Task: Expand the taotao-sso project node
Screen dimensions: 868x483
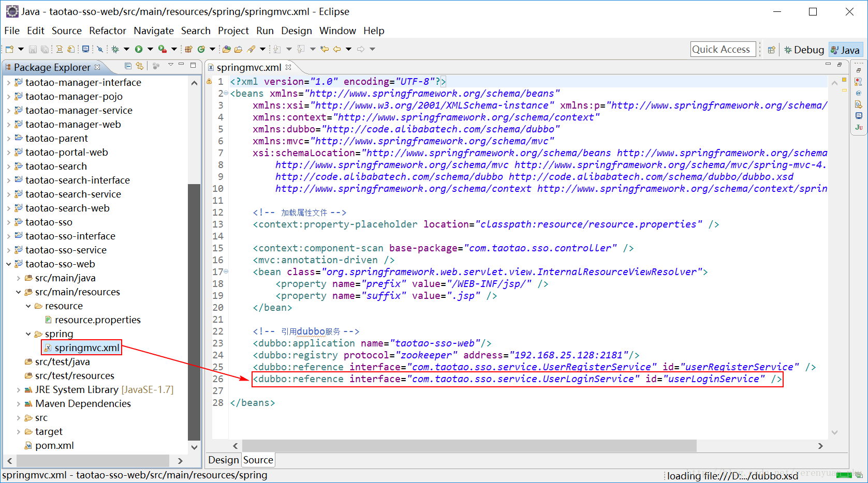Action: 8,222
